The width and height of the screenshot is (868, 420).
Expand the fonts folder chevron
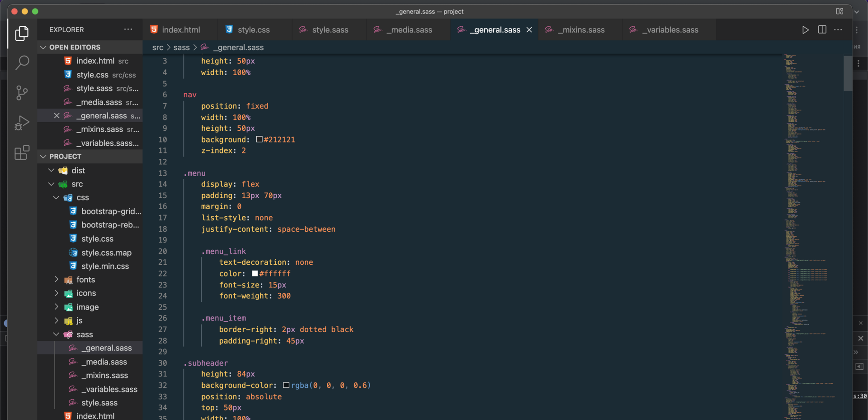57,280
